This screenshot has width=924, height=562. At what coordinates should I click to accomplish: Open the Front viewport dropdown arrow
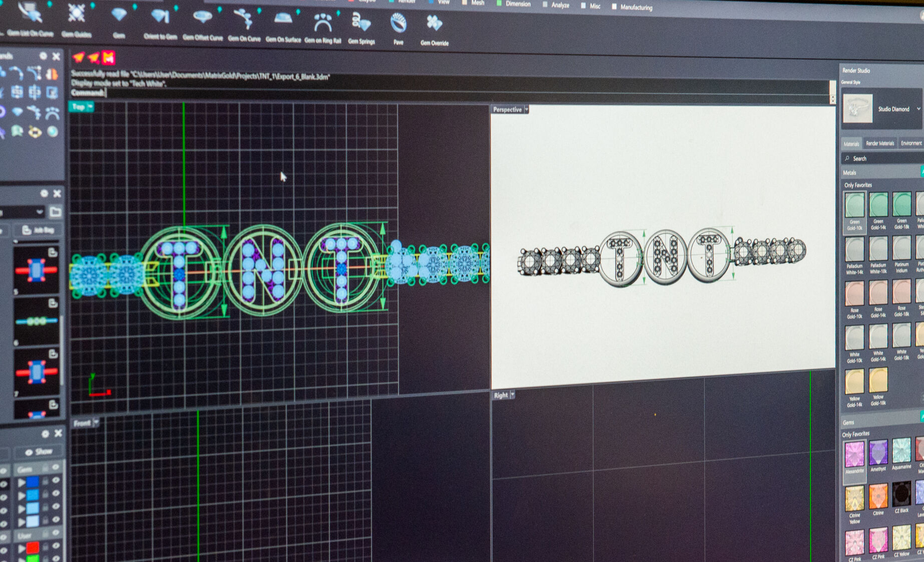click(96, 423)
